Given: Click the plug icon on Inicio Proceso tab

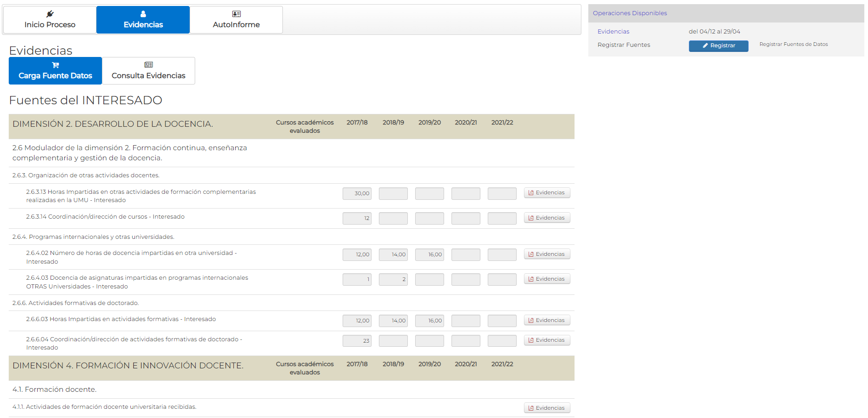Looking at the screenshot, I should click(x=50, y=14).
